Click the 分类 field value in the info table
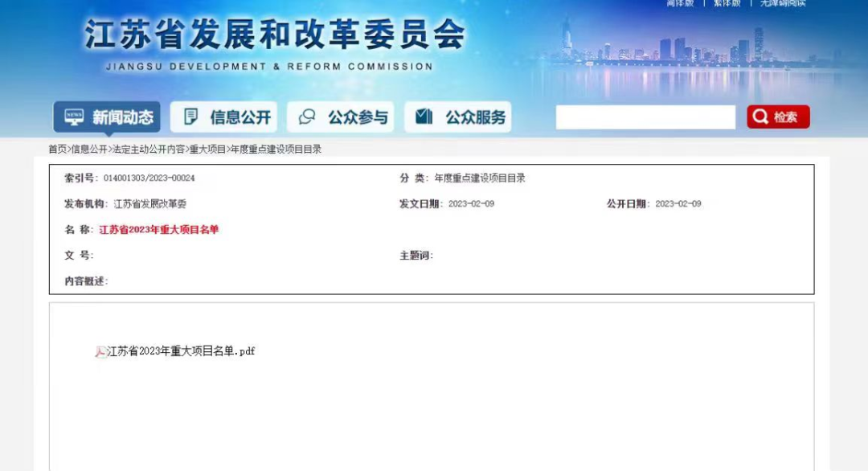Image resolution: width=868 pixels, height=471 pixels. (x=479, y=178)
